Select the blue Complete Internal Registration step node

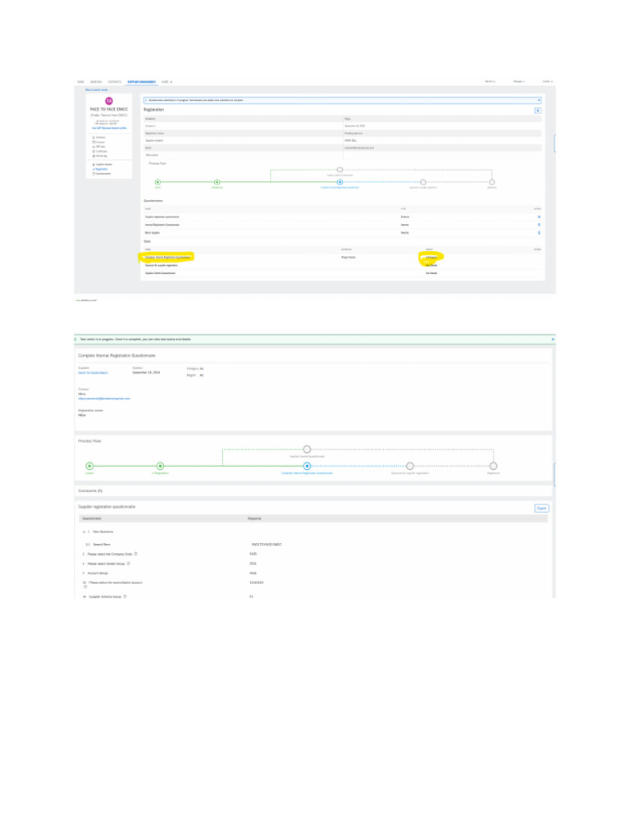coord(340,182)
